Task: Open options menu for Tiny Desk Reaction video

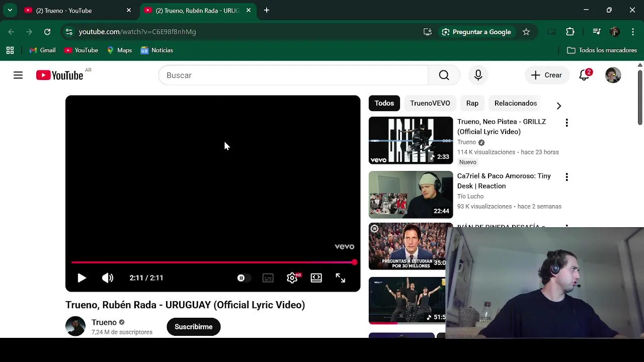Action: coord(567,177)
